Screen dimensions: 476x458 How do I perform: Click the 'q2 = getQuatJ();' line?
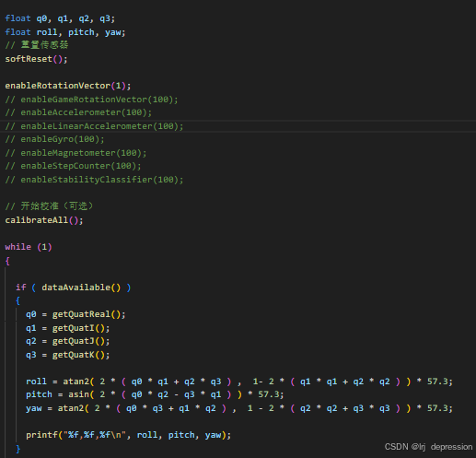point(68,341)
